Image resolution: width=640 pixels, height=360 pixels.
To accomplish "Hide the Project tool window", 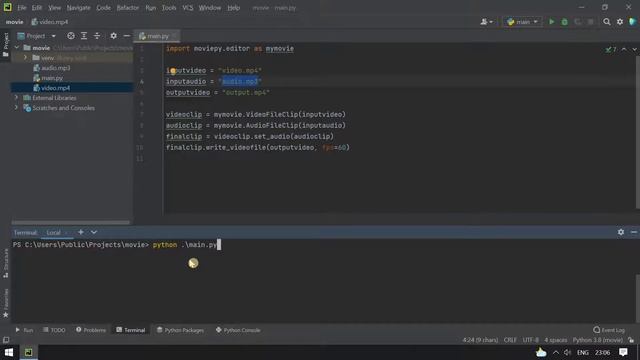I will 127,36.
